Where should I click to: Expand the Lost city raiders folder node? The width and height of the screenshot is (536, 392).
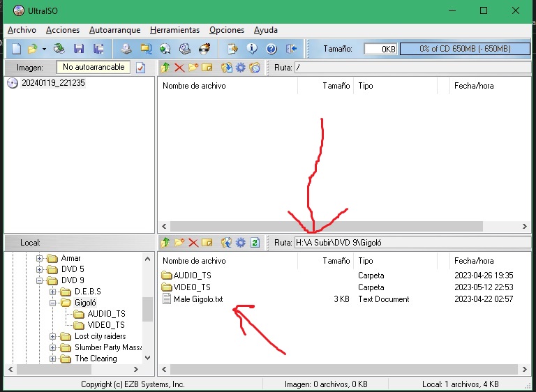[x=52, y=337]
